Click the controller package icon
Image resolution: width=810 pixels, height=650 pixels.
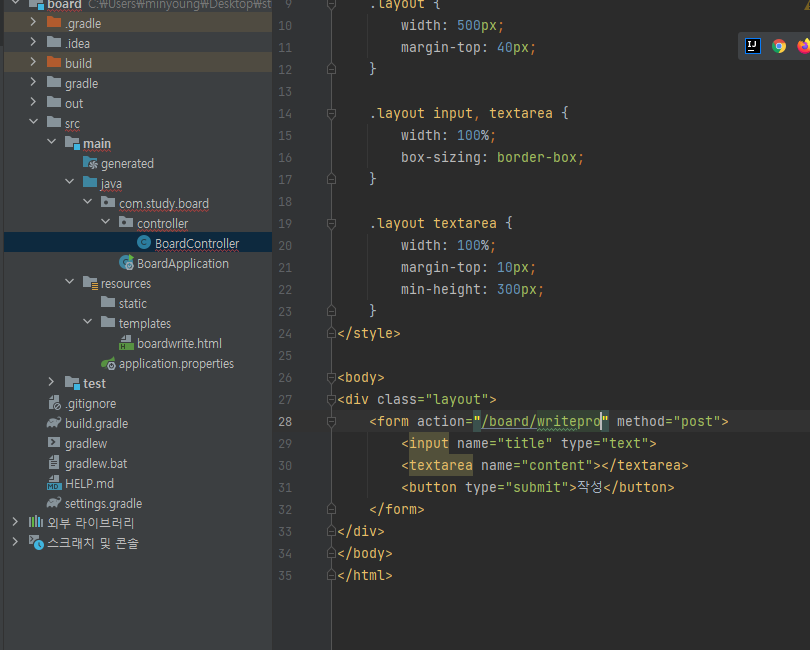pos(126,222)
